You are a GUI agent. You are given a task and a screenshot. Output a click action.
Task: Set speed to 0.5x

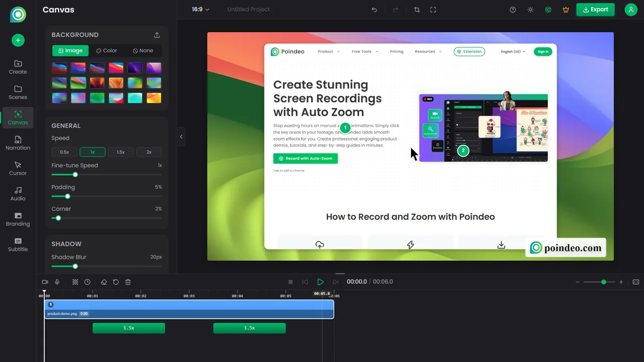pos(64,152)
